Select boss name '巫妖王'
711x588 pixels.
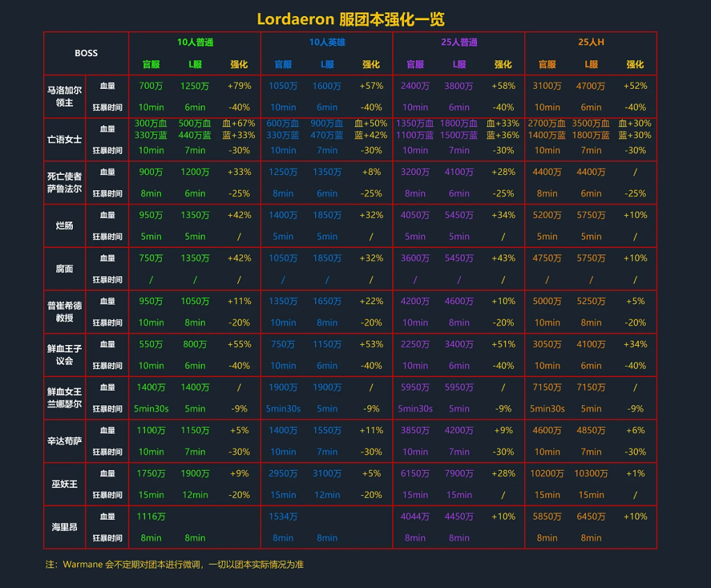(65, 484)
